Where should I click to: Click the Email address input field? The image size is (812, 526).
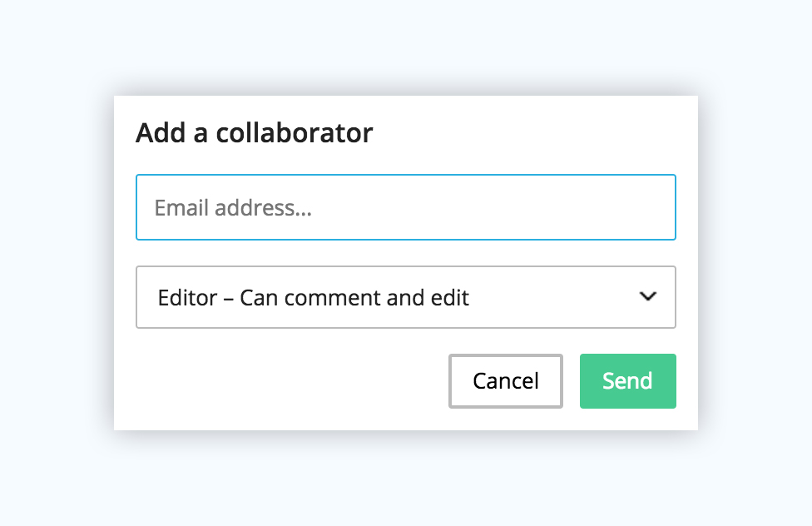click(405, 207)
